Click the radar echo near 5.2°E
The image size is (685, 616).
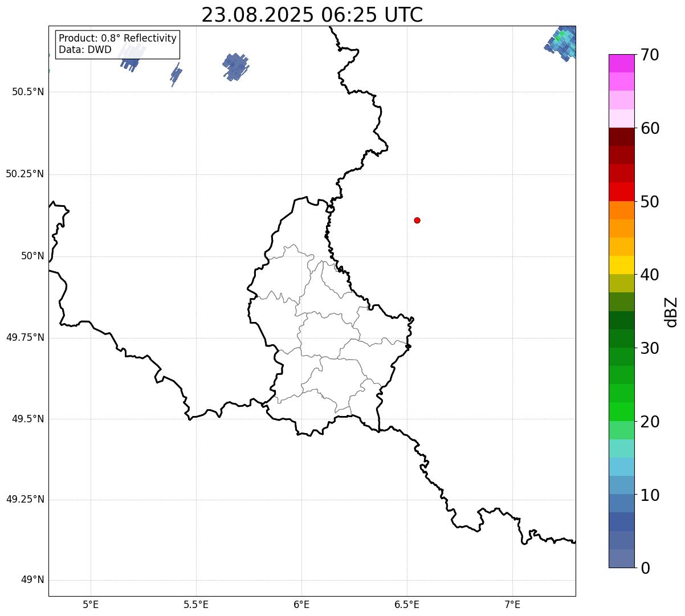click(x=132, y=57)
